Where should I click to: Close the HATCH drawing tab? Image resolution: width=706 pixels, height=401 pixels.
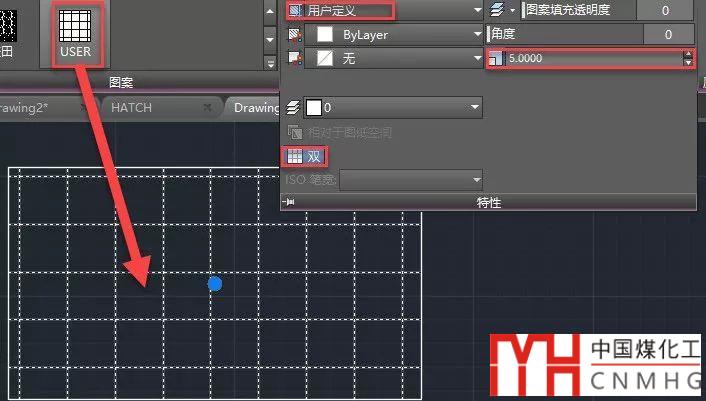click(x=208, y=108)
